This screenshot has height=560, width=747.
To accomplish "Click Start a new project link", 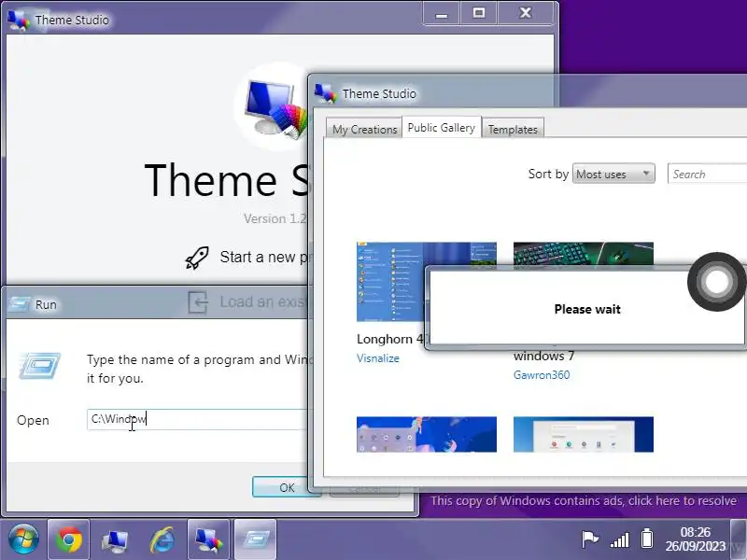I will 264,258.
